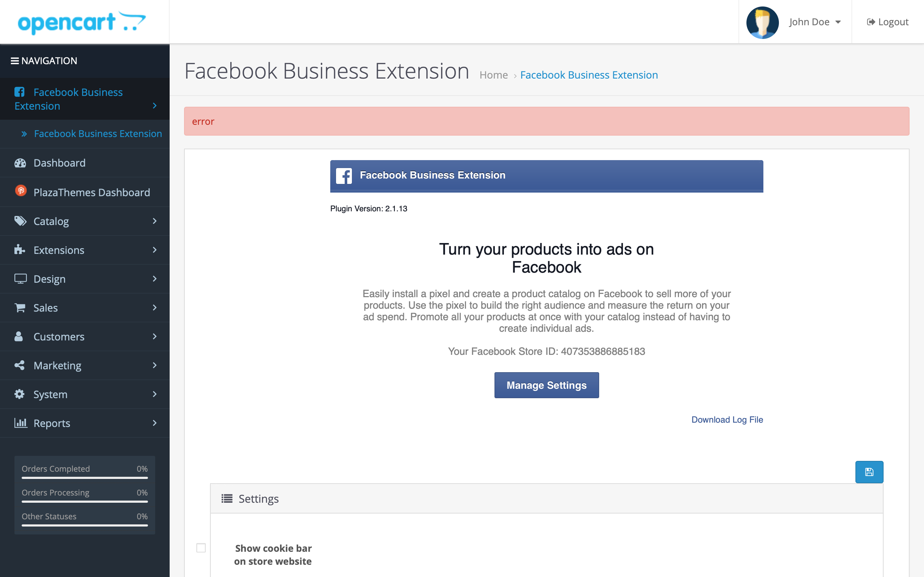924x577 pixels.
Task: Select Facebook Business Extension submenu entry
Action: [98, 133]
